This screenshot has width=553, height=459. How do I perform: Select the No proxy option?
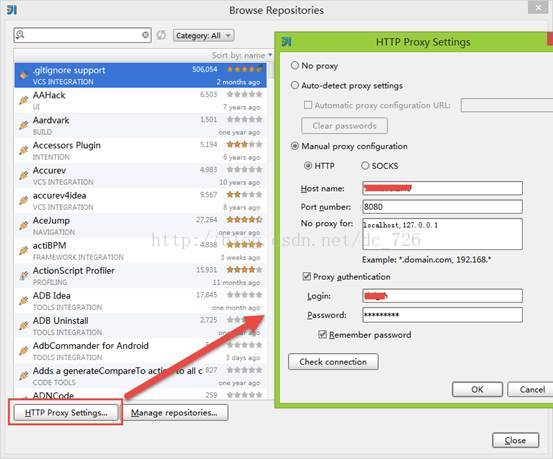click(x=295, y=65)
